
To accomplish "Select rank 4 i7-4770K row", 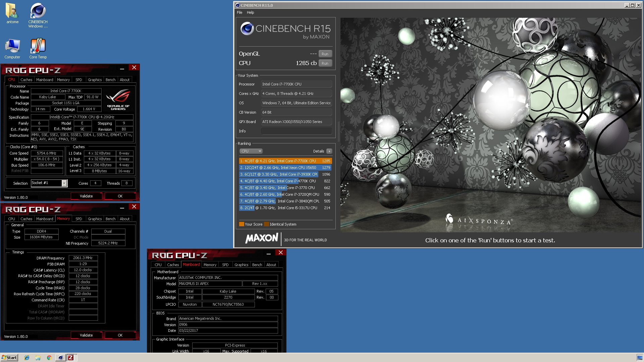I will coord(285,181).
